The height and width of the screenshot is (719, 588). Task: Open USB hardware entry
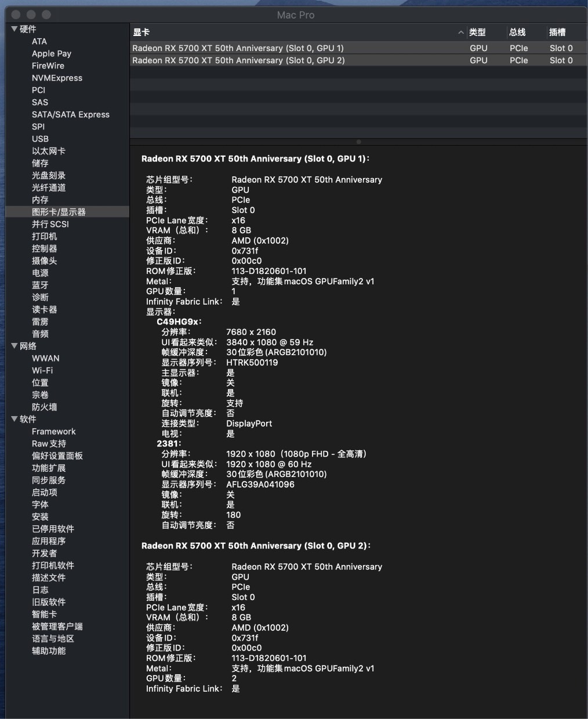tap(40, 139)
